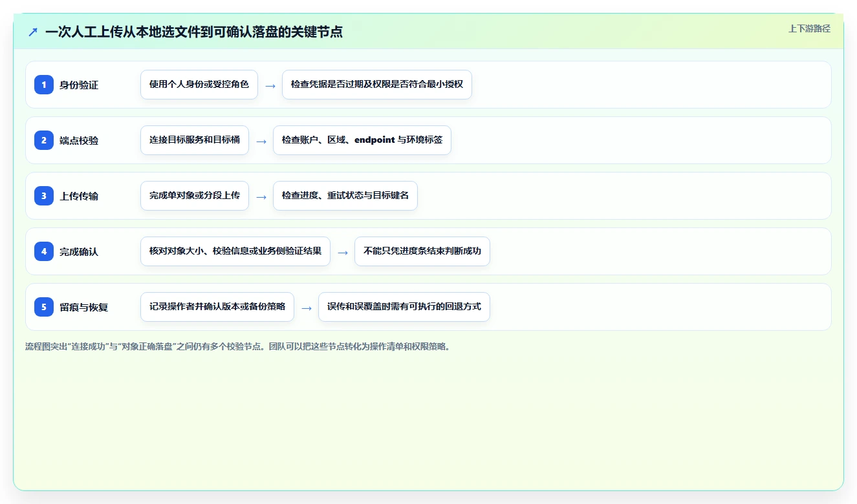Click the 上传传输 step label

click(79, 196)
